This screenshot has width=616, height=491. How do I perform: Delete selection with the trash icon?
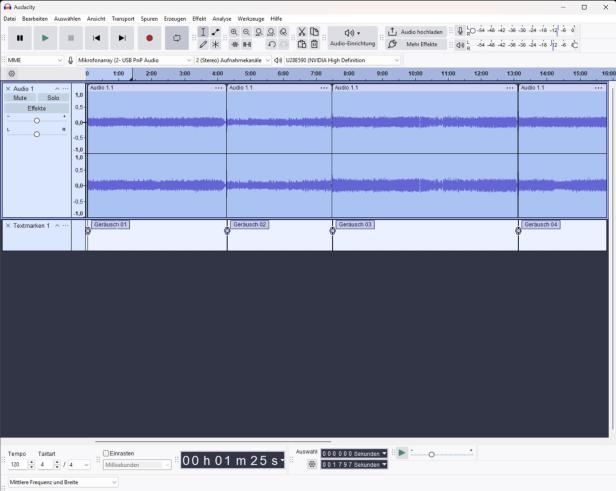(x=314, y=44)
